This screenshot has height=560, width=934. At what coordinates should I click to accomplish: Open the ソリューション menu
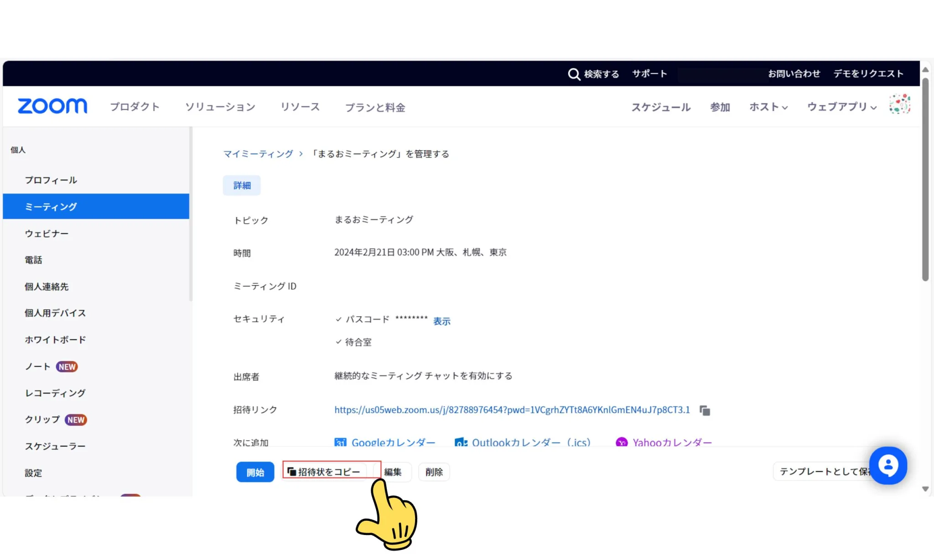[220, 107]
